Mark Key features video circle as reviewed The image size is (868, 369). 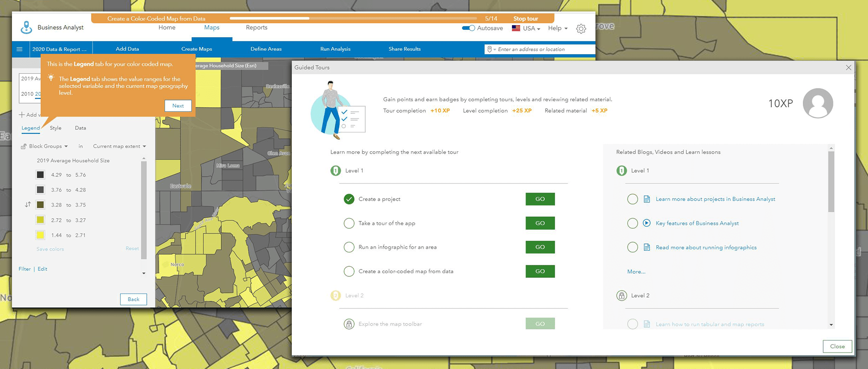tap(633, 223)
